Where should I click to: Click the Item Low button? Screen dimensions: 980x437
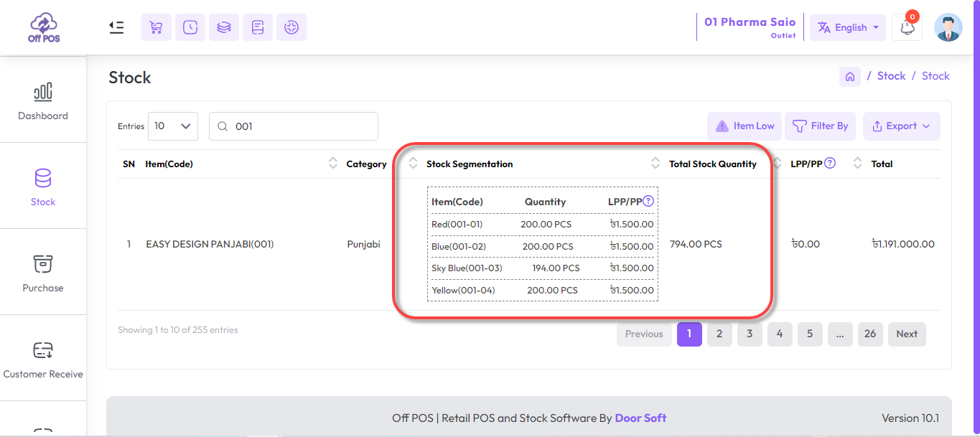[744, 126]
